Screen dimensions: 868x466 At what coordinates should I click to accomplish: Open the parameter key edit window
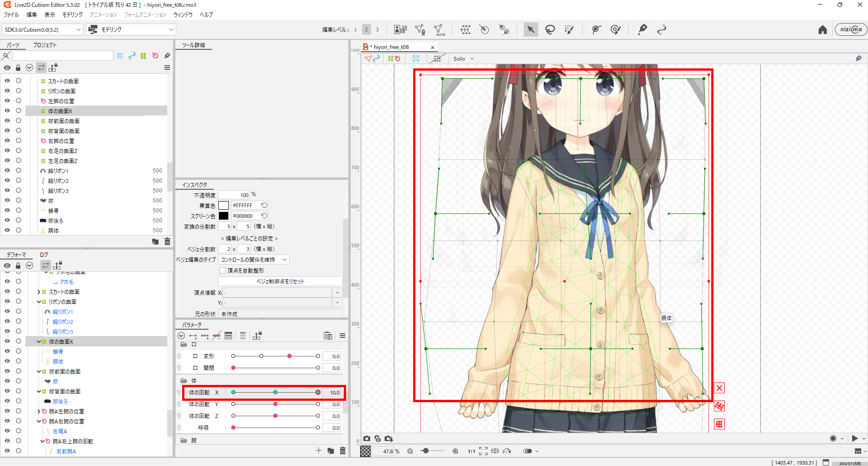pos(228,336)
